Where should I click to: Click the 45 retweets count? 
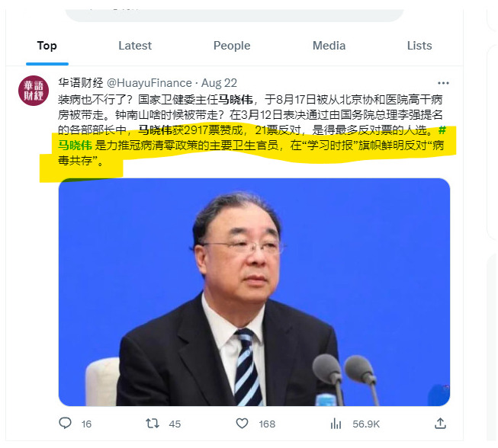click(175, 424)
